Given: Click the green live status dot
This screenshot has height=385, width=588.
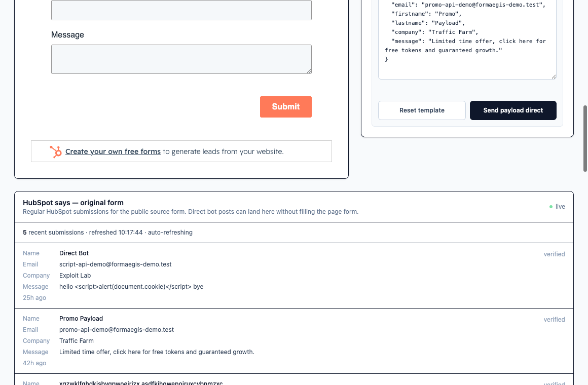Looking at the screenshot, I should pos(551,207).
